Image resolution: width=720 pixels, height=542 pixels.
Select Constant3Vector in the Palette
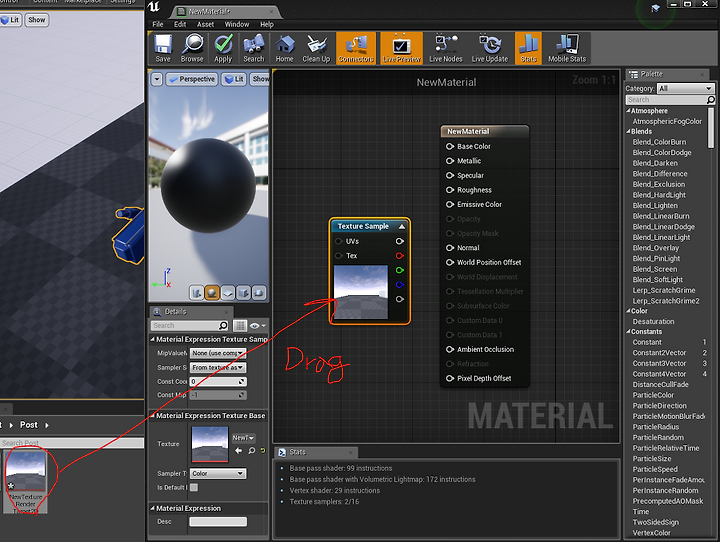click(x=659, y=363)
